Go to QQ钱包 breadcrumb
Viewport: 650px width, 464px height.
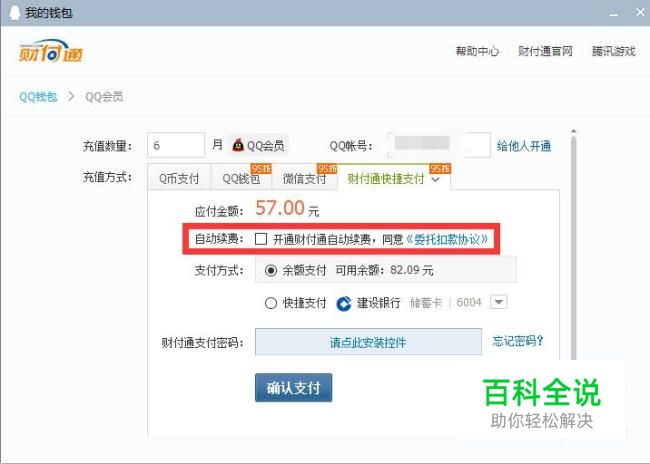pyautogui.click(x=38, y=97)
